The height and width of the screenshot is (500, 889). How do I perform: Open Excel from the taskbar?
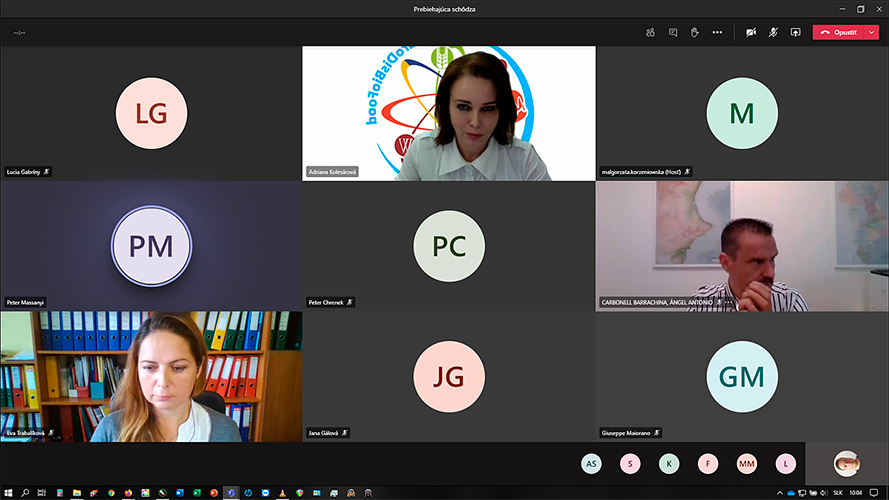(x=197, y=493)
